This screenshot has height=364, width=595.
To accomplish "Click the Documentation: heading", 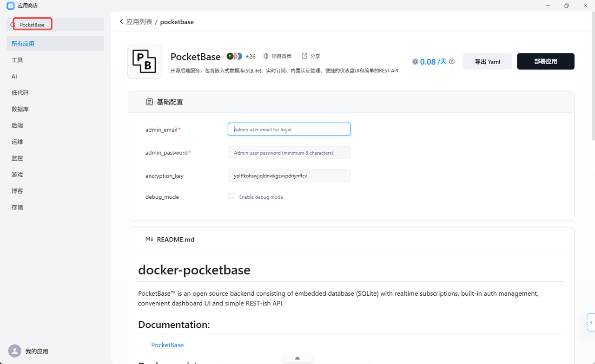I will point(174,325).
